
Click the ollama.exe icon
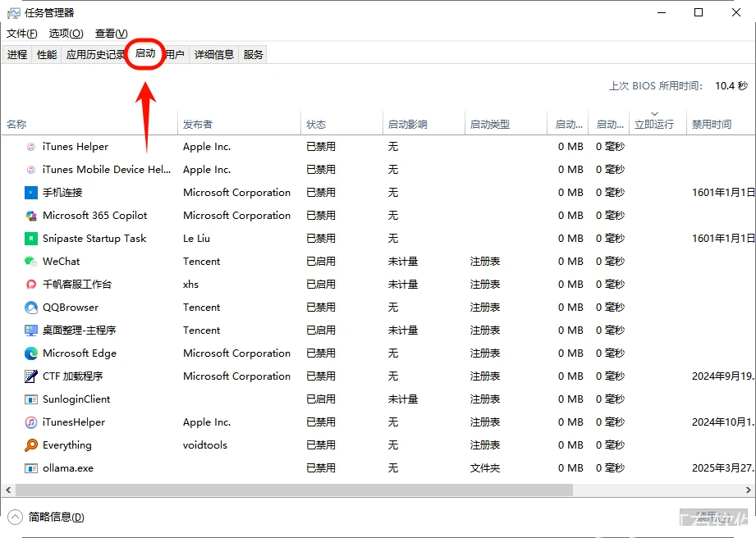tap(31, 468)
